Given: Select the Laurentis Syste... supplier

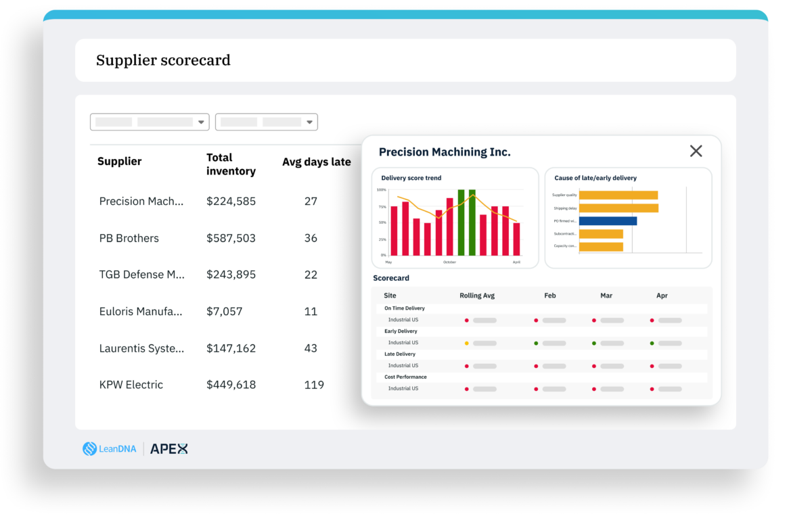Looking at the screenshot, I should tap(141, 348).
